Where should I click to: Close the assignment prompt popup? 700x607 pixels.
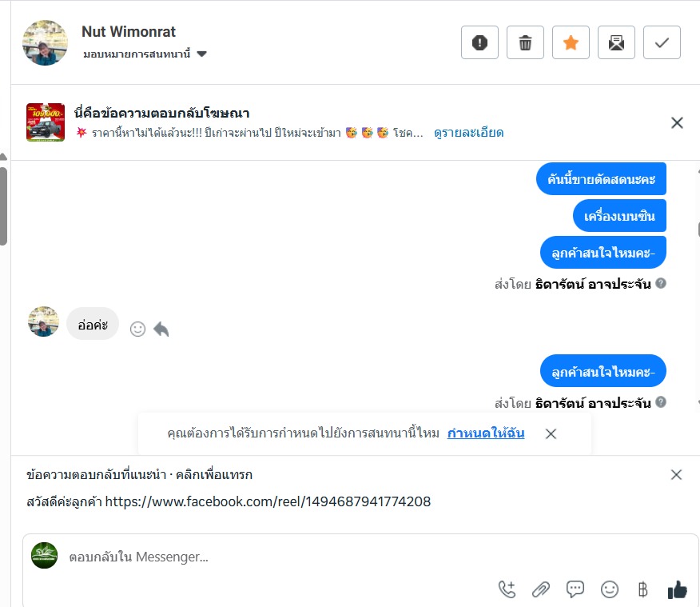click(551, 433)
